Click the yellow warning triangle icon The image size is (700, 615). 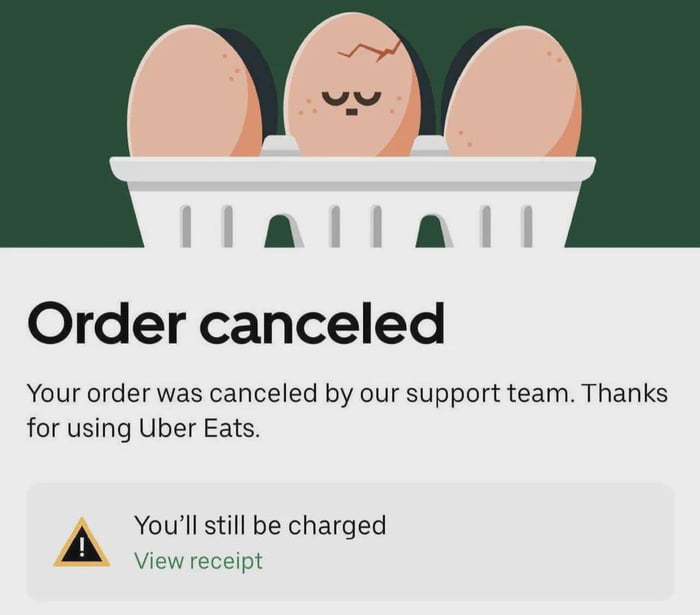[x=82, y=544]
